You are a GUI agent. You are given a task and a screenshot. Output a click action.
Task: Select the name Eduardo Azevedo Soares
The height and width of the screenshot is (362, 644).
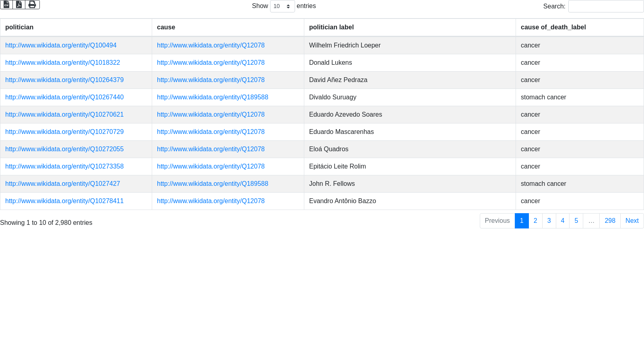coord(346,115)
